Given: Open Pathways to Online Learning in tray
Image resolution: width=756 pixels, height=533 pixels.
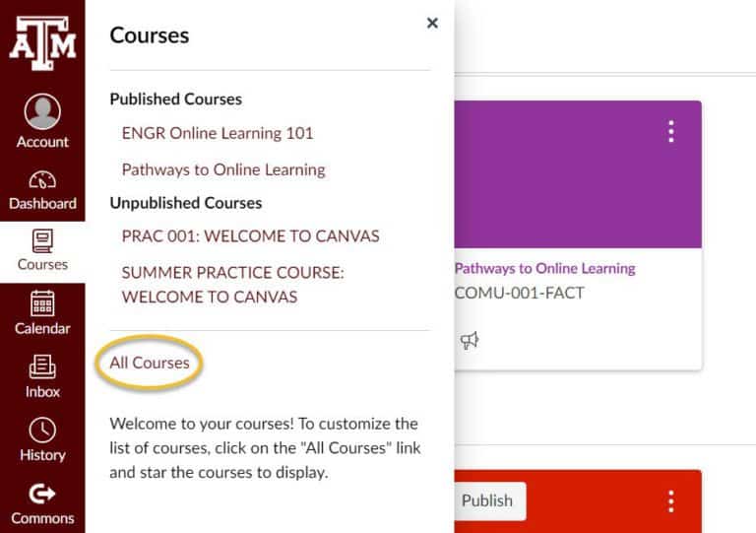Looking at the screenshot, I should (223, 169).
